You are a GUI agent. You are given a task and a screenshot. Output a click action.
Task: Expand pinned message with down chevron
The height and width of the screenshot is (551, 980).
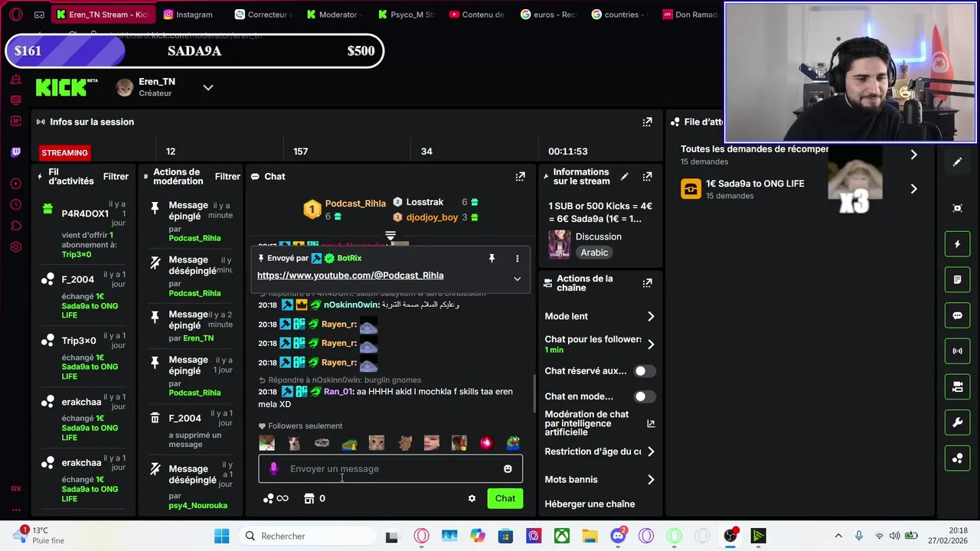(517, 279)
